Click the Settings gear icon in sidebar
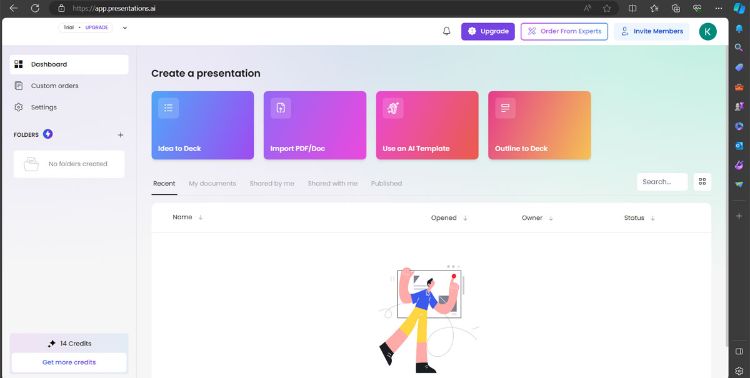The width and height of the screenshot is (750, 378). click(x=19, y=107)
